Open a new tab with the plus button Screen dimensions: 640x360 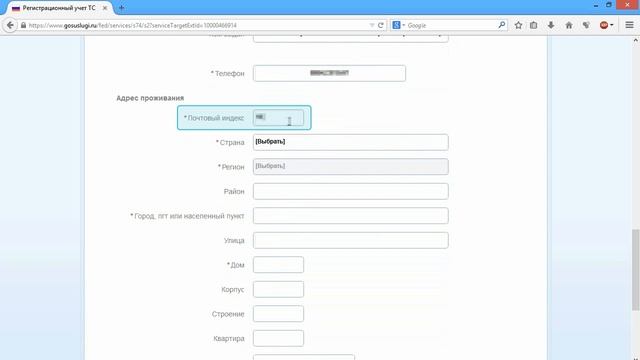pos(121,8)
